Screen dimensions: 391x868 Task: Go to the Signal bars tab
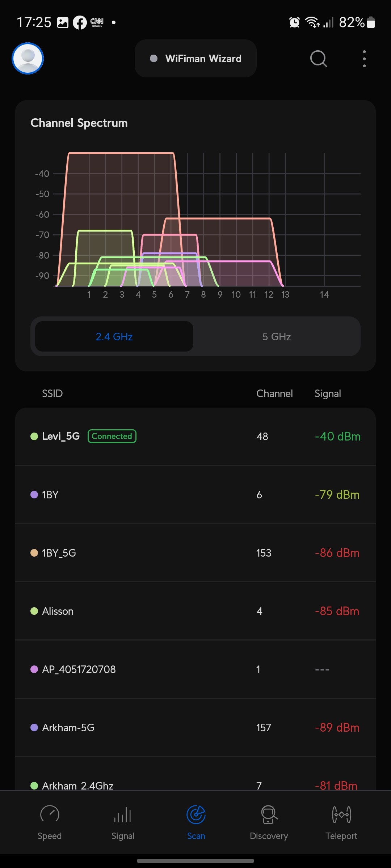tap(123, 815)
